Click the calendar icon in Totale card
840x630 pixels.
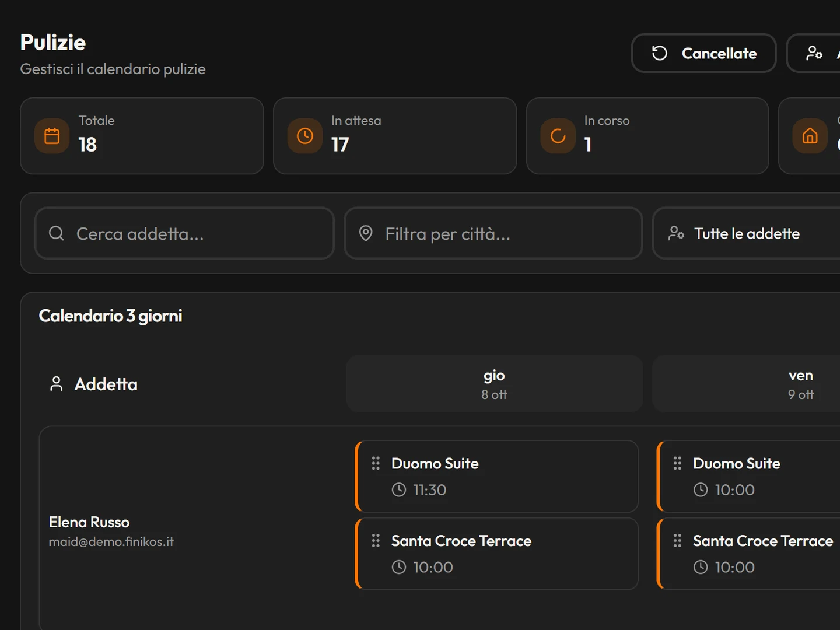[x=52, y=136]
